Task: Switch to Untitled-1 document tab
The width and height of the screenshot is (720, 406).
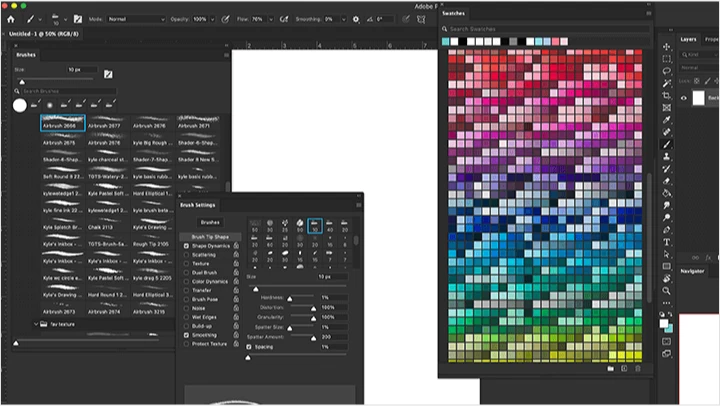Action: (44, 34)
